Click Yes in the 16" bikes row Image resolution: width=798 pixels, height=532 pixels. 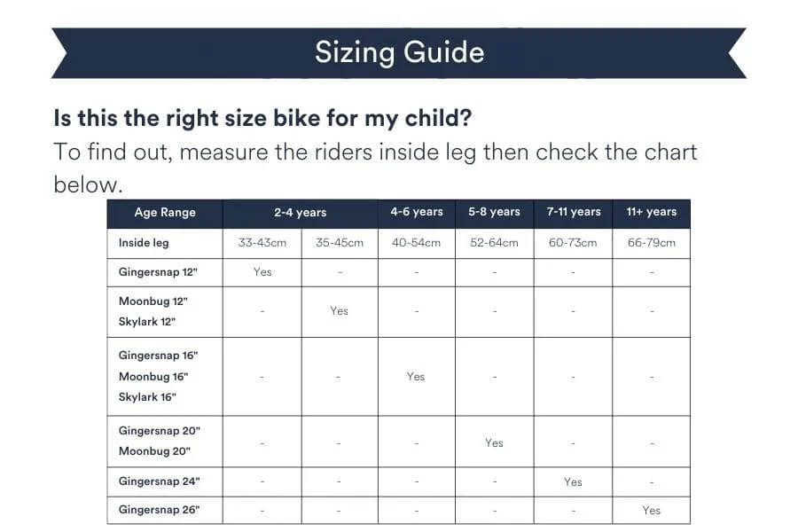[x=416, y=377]
